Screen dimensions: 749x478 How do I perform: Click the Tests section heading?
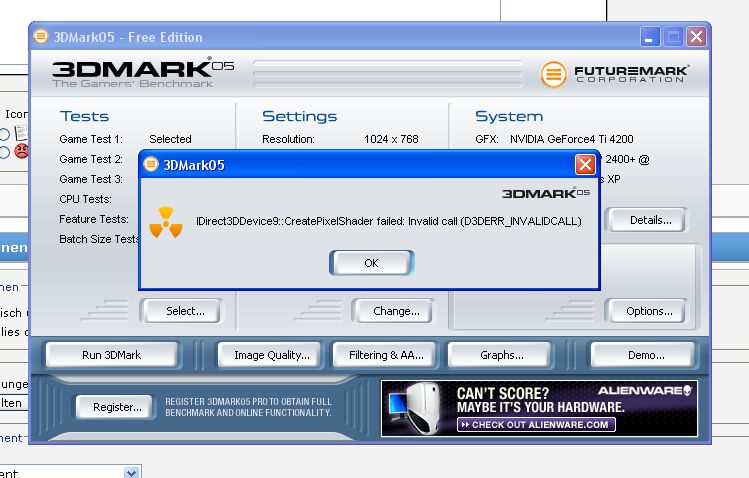pos(84,116)
